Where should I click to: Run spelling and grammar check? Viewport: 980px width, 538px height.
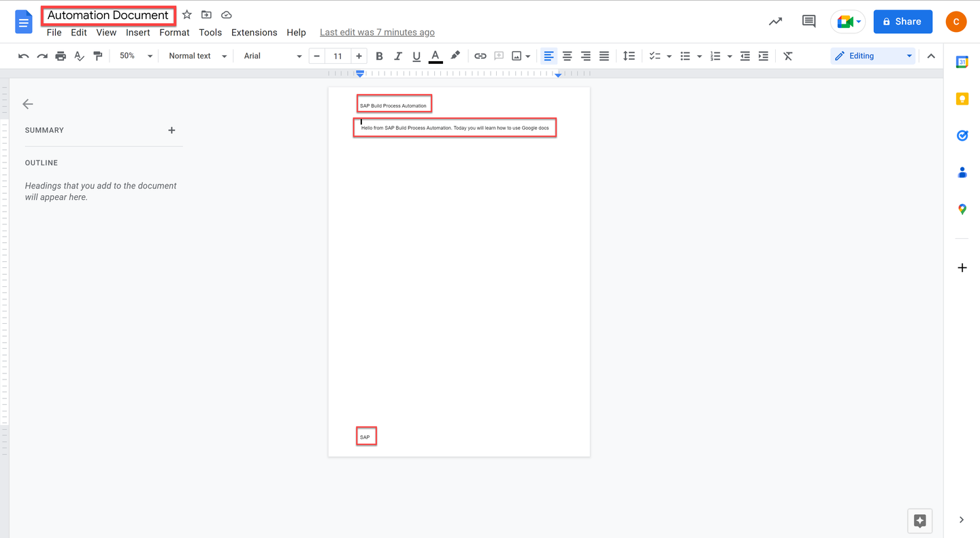click(x=79, y=56)
